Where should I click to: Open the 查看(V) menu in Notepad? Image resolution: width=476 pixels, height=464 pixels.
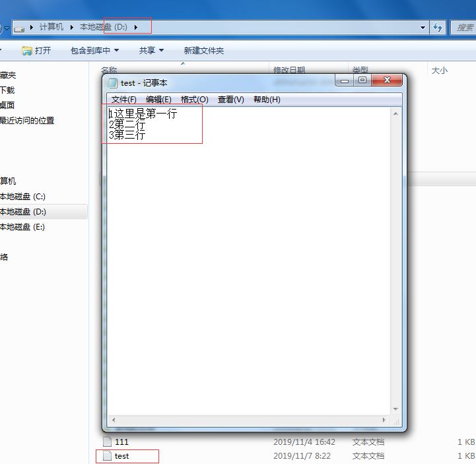coord(230,100)
